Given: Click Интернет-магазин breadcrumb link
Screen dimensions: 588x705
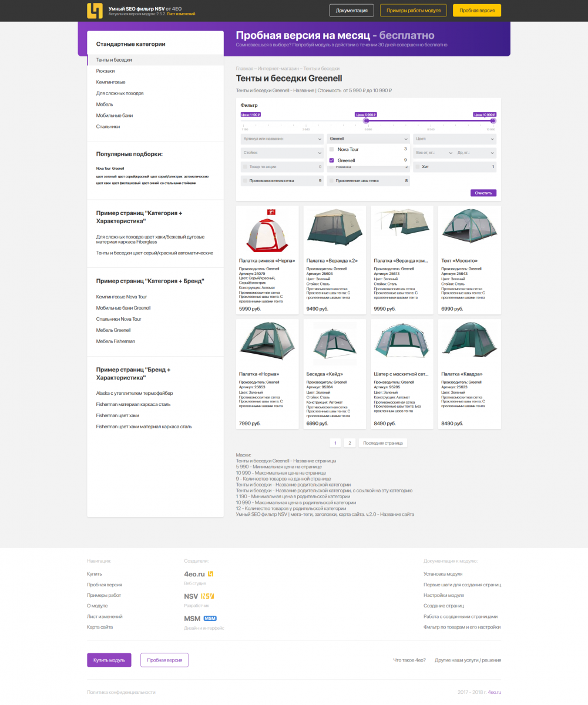Looking at the screenshot, I should tap(278, 69).
